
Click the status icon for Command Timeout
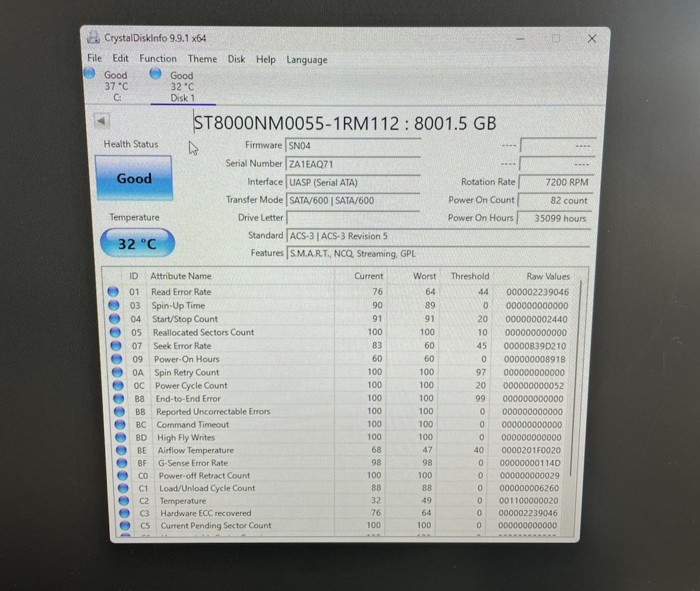pyautogui.click(x=120, y=425)
